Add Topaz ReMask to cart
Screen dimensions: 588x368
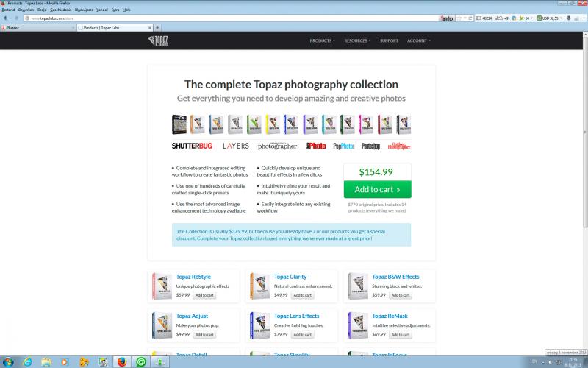point(401,335)
